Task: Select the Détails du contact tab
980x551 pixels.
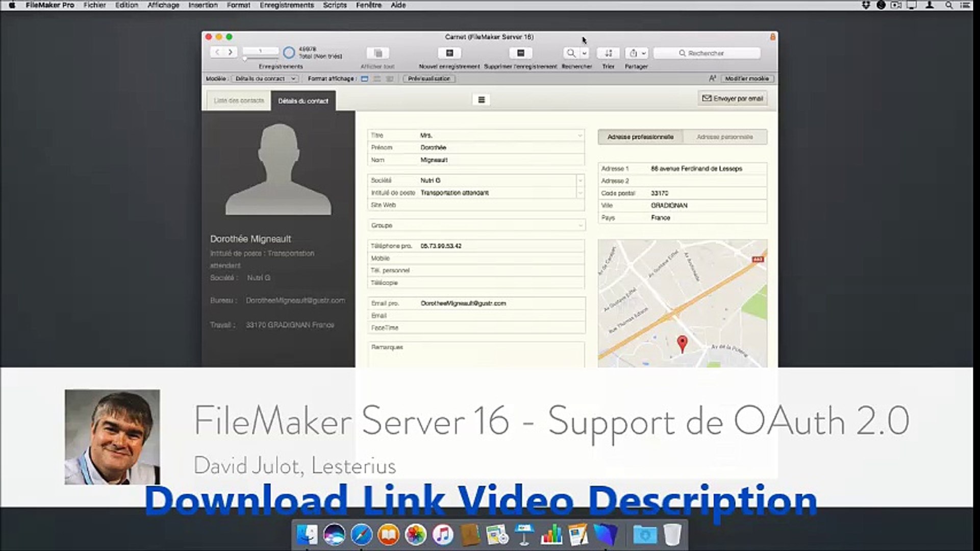Action: tap(303, 101)
